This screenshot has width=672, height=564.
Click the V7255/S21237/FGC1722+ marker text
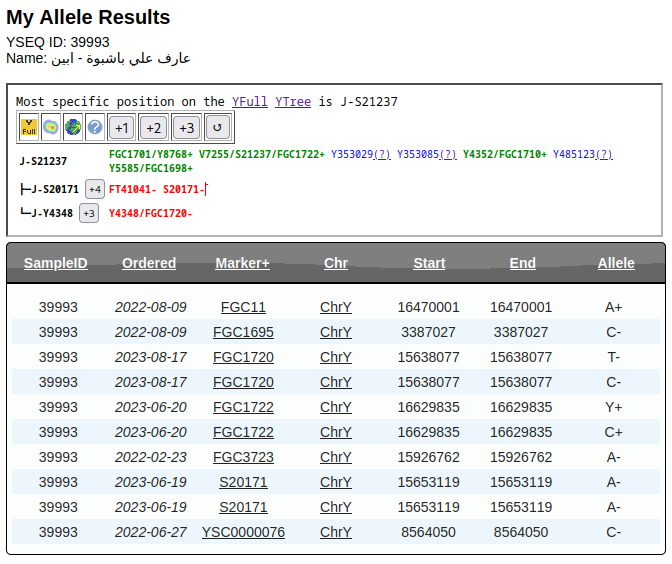point(262,154)
